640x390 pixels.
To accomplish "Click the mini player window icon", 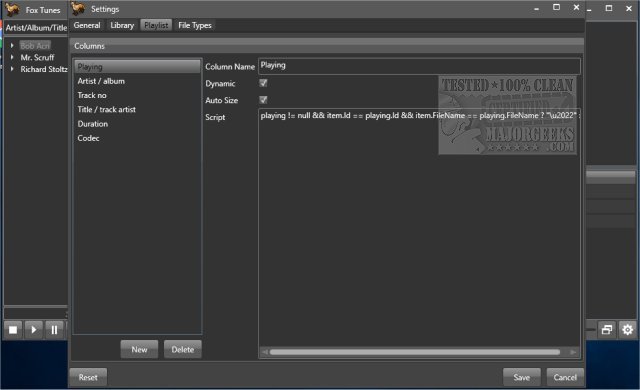I will [x=607, y=330].
